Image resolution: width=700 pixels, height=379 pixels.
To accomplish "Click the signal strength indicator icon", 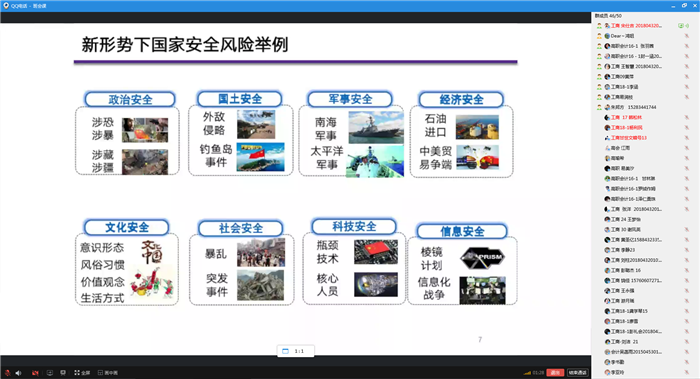I will (x=527, y=372).
